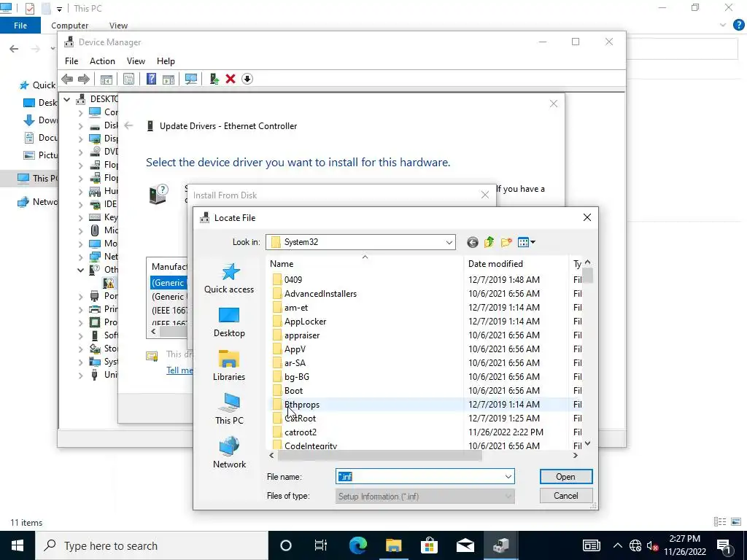
Task: Expand the IDE controllers node
Action: [80, 205]
